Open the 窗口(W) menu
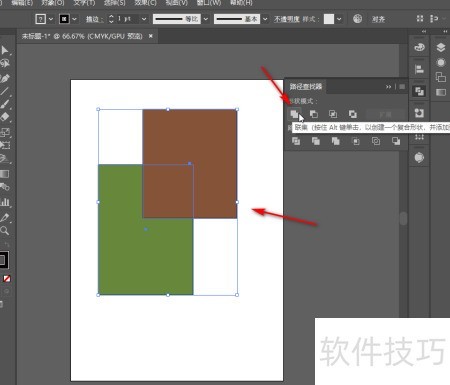 click(209, 3)
